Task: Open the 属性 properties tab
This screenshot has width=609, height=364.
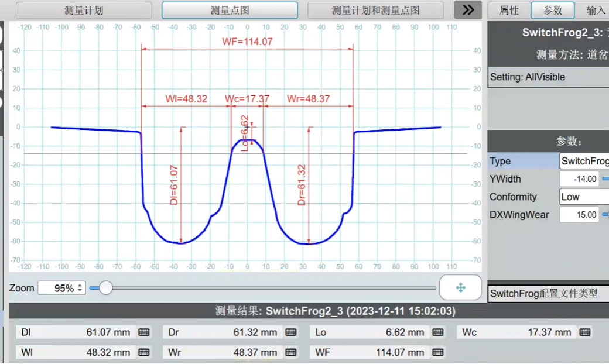Action: click(509, 11)
